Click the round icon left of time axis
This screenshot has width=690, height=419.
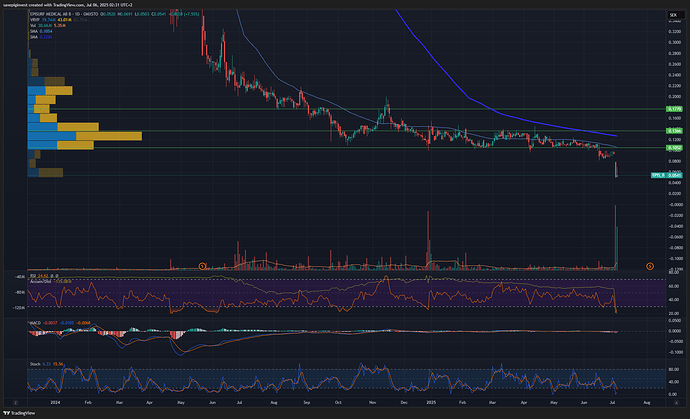(15, 402)
